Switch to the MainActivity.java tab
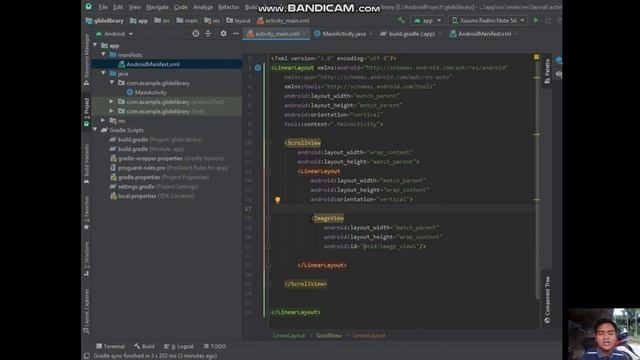The width and height of the screenshot is (640, 360). click(343, 34)
